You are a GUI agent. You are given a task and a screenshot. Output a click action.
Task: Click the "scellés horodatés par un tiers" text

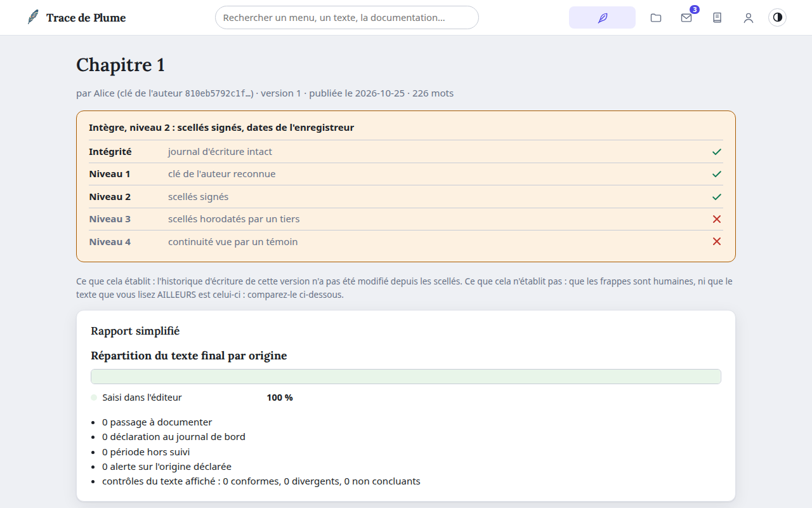(x=234, y=219)
